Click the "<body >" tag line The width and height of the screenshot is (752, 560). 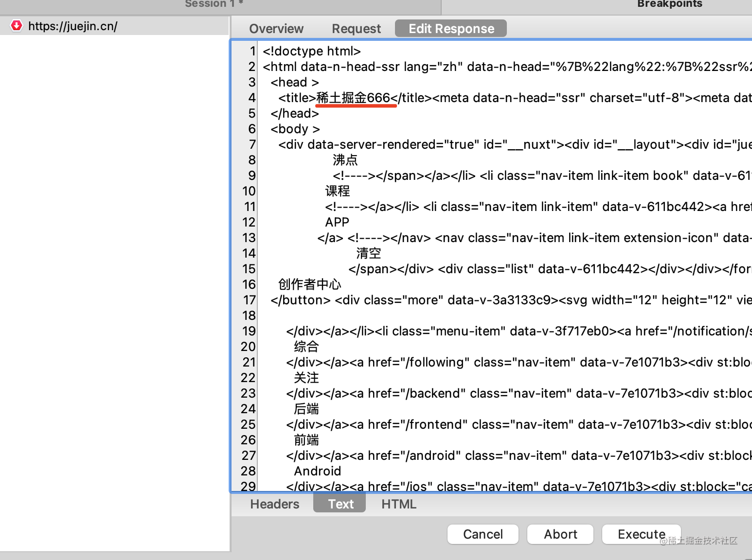click(295, 129)
